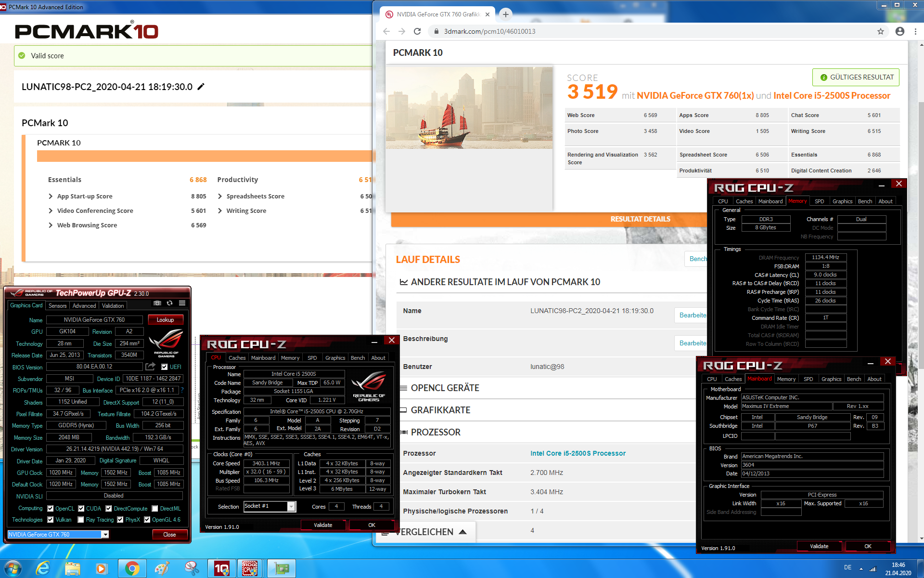Open Bench tab in Mainboard window
The width and height of the screenshot is (924, 578).
click(x=854, y=379)
